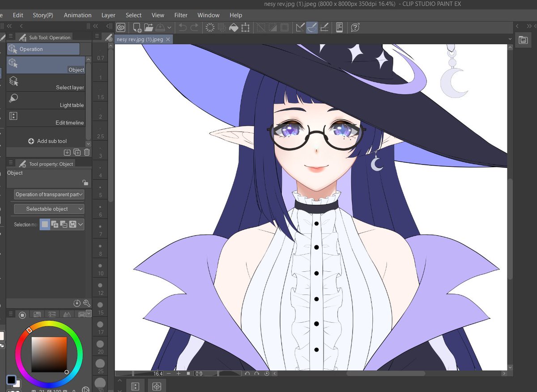This screenshot has width=537, height=392.
Task: Click the Fill bucket icon
Action: coord(233,27)
